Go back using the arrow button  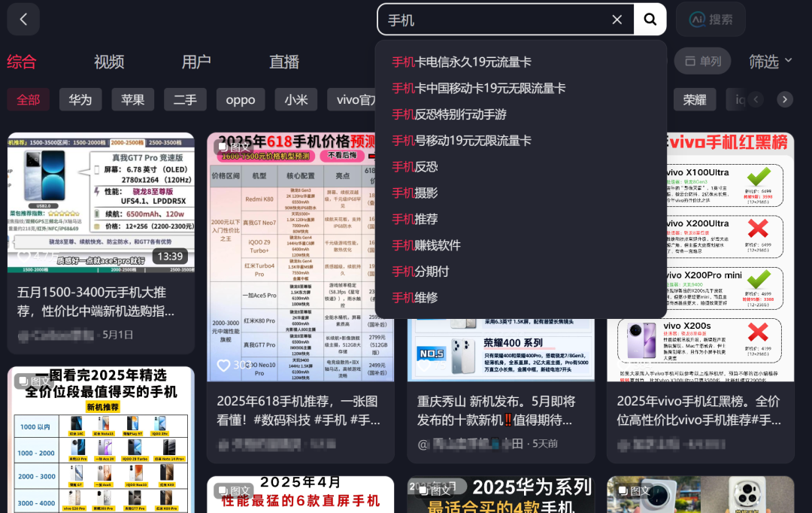(23, 19)
